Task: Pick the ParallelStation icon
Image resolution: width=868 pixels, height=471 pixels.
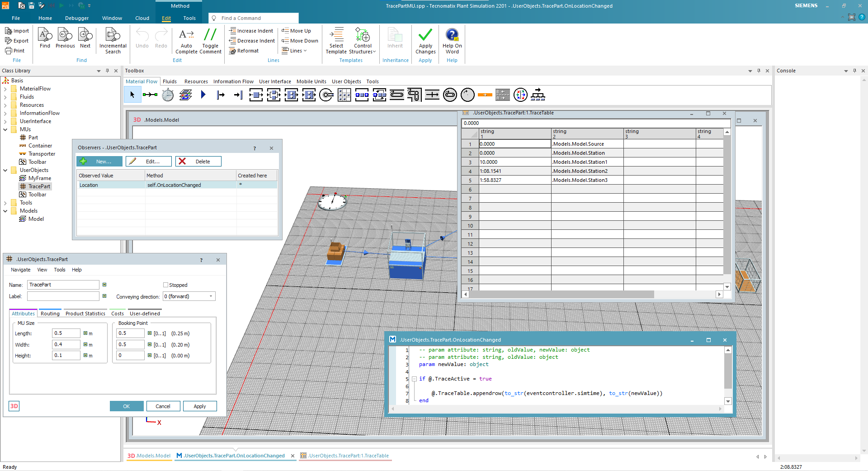Action: click(274, 95)
